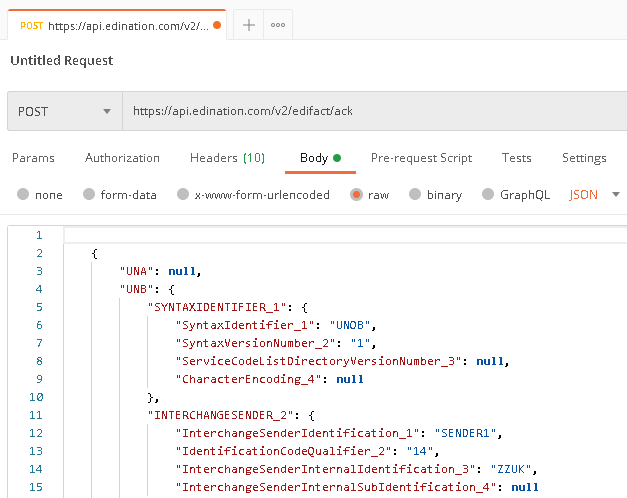Click the orange unsaved dot on request tab
This screenshot has height=498, width=627.
[217, 25]
